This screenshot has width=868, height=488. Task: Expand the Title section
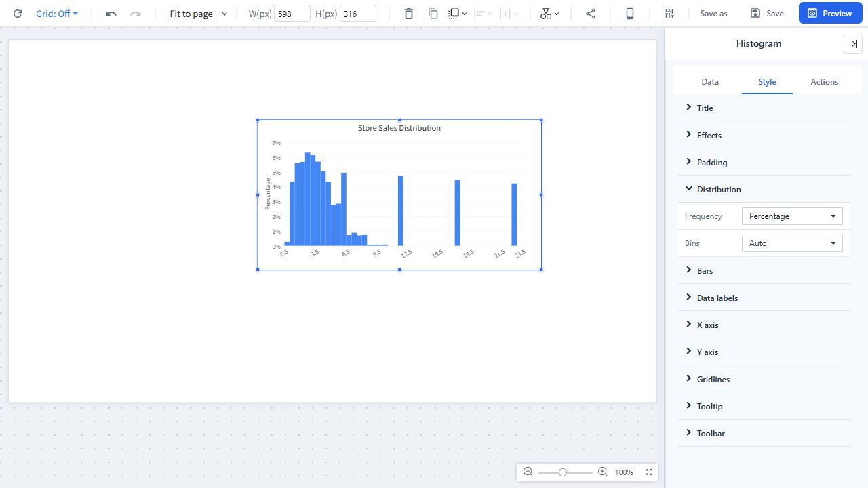[x=764, y=108]
